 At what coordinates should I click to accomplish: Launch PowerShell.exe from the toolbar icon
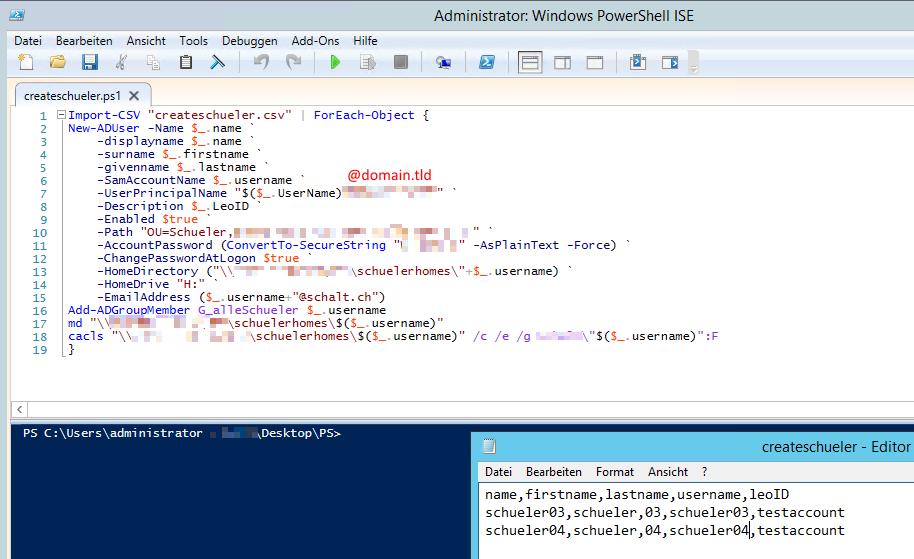click(486, 62)
